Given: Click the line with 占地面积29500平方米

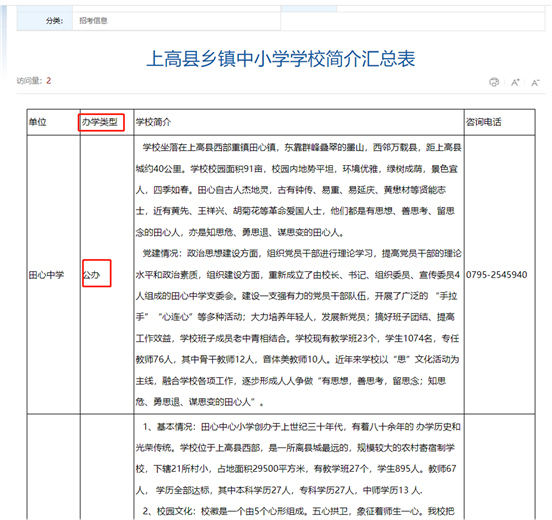Looking at the screenshot, I should coord(296,469).
